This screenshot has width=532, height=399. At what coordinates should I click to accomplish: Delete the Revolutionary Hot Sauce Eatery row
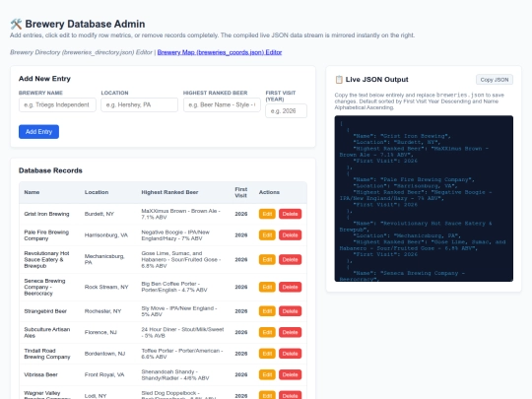[x=290, y=259]
